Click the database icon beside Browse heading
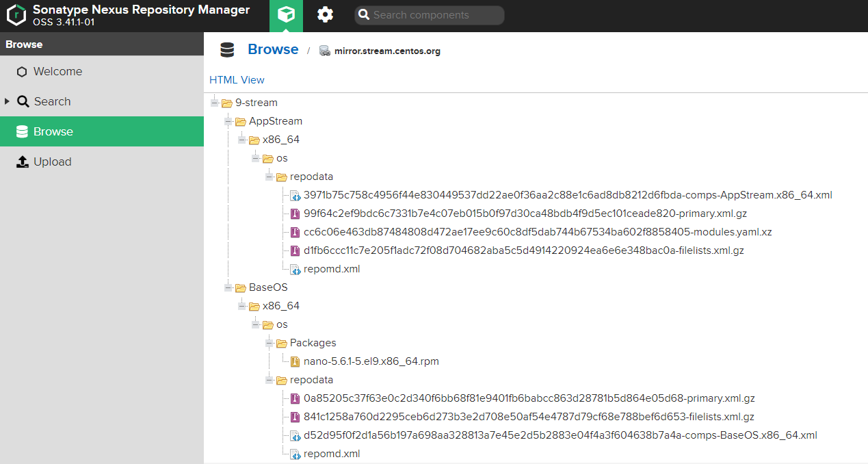Screen dimensions: 868x464 [227, 50]
